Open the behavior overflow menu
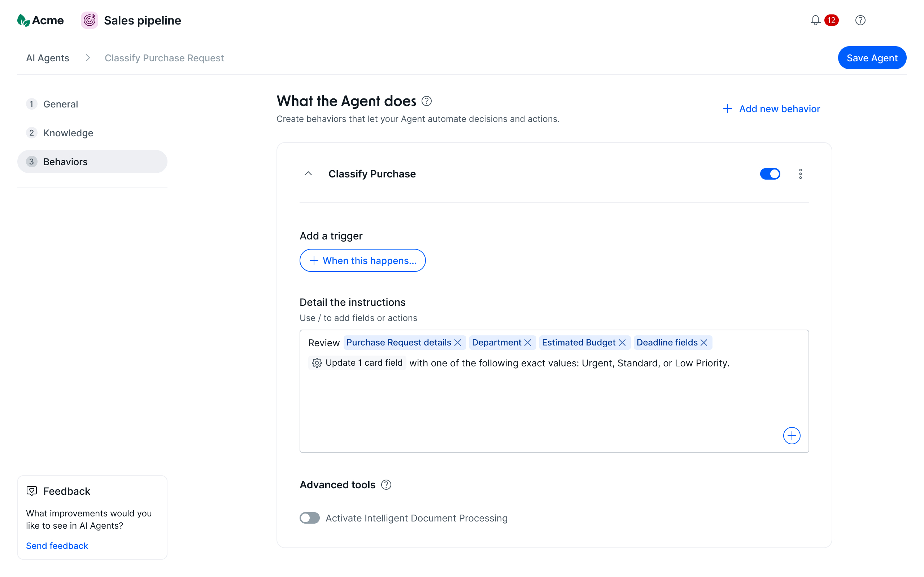The image size is (924, 577). click(x=801, y=173)
